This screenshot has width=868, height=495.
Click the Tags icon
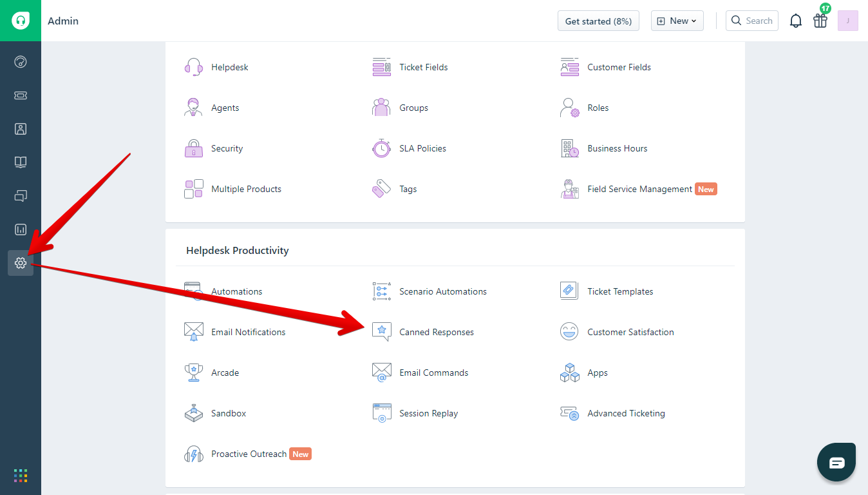pos(382,189)
